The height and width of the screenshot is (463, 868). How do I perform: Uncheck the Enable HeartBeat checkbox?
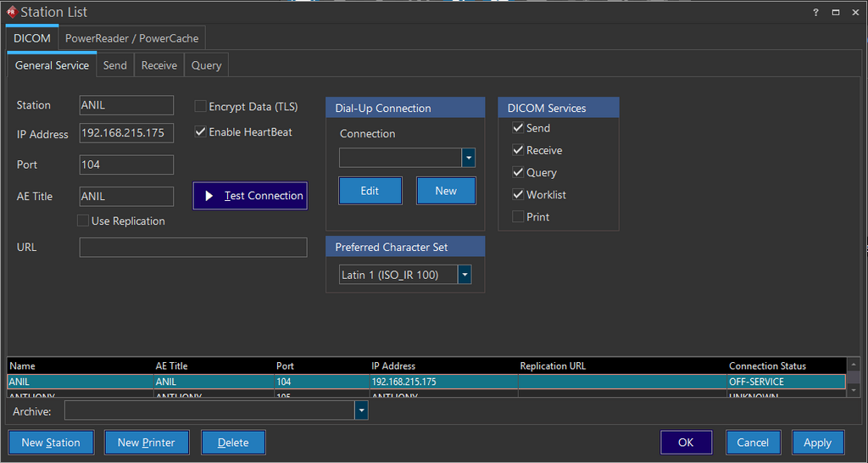[x=201, y=132]
